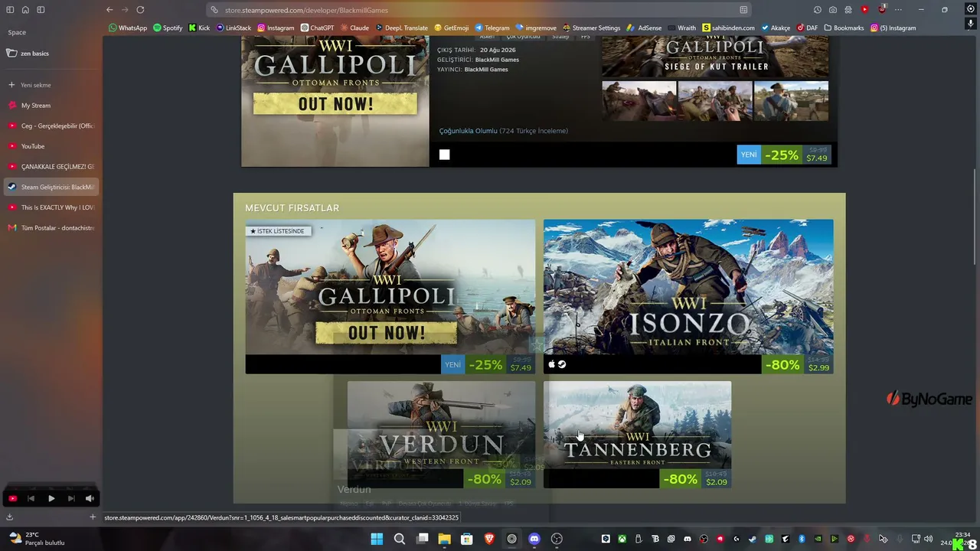Click the Isonzo -80% discount price

click(x=798, y=364)
